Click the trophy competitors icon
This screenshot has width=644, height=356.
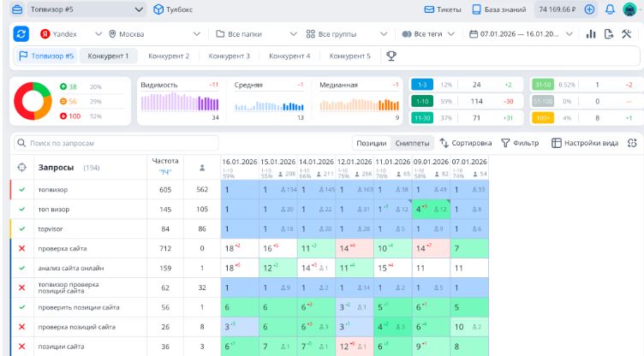[x=391, y=56]
